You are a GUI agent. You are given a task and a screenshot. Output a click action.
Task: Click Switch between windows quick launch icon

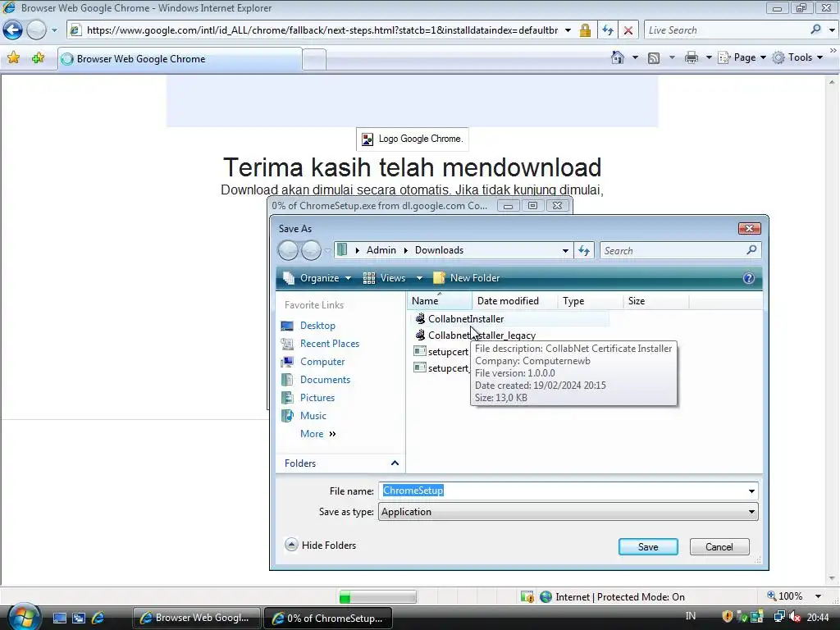pos(79,618)
